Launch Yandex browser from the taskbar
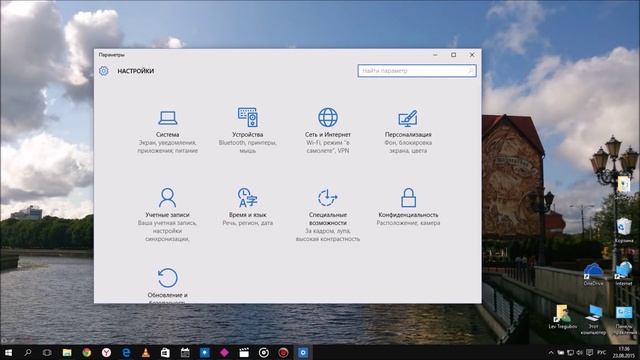 (x=106, y=352)
